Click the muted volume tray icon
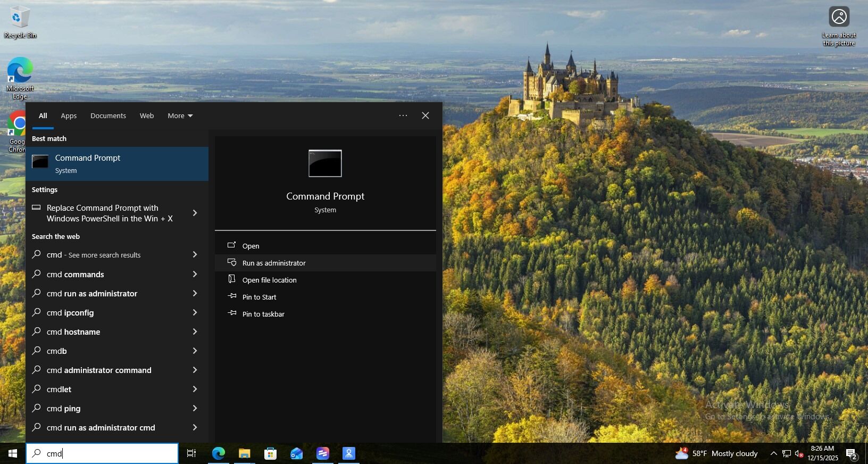The width and height of the screenshot is (868, 464). tap(798, 453)
